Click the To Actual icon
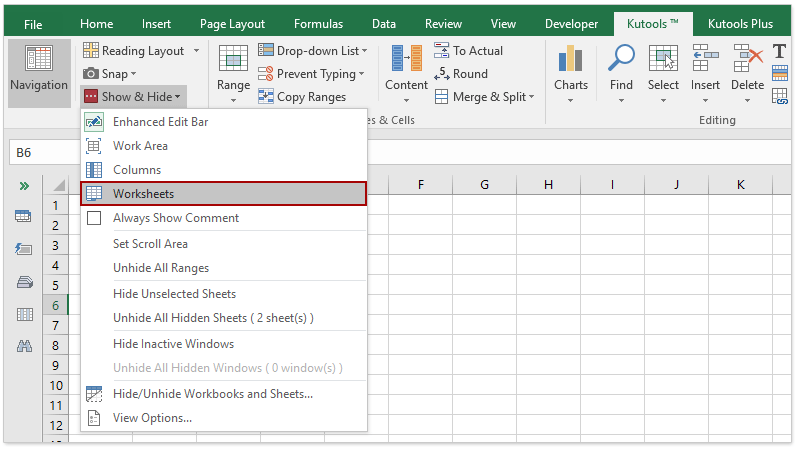Viewport: 796px width, 449px height. pos(441,50)
